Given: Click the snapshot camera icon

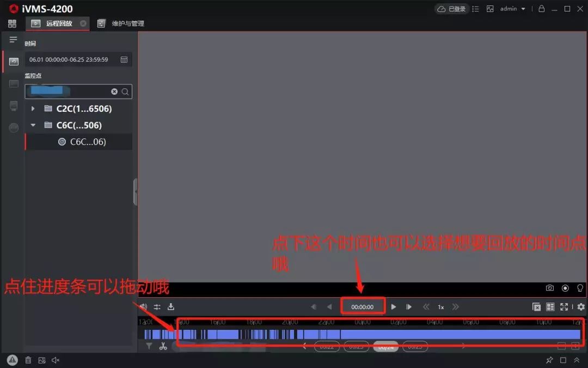Looking at the screenshot, I should coord(550,288).
